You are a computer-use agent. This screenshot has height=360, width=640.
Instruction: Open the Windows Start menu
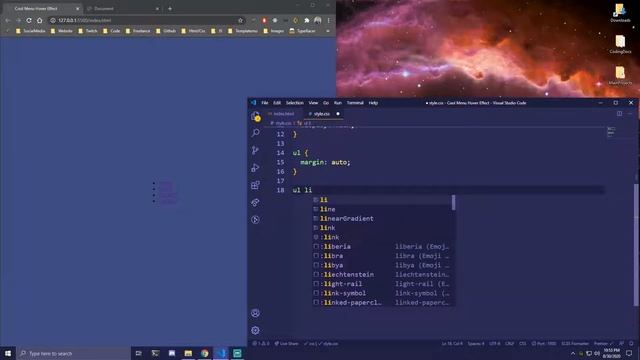8,353
